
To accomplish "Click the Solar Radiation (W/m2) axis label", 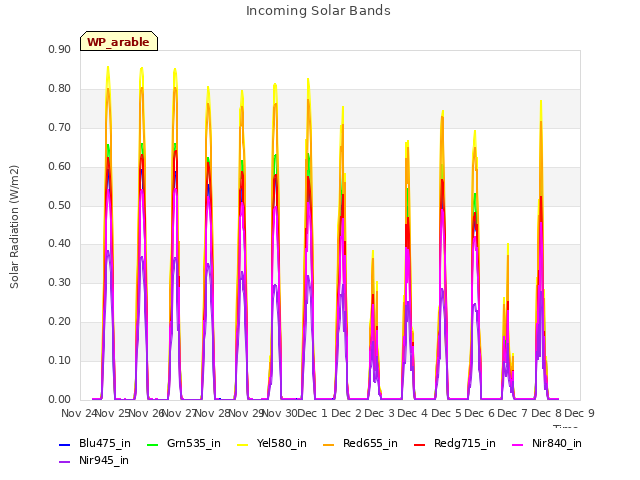I will [x=14, y=227].
